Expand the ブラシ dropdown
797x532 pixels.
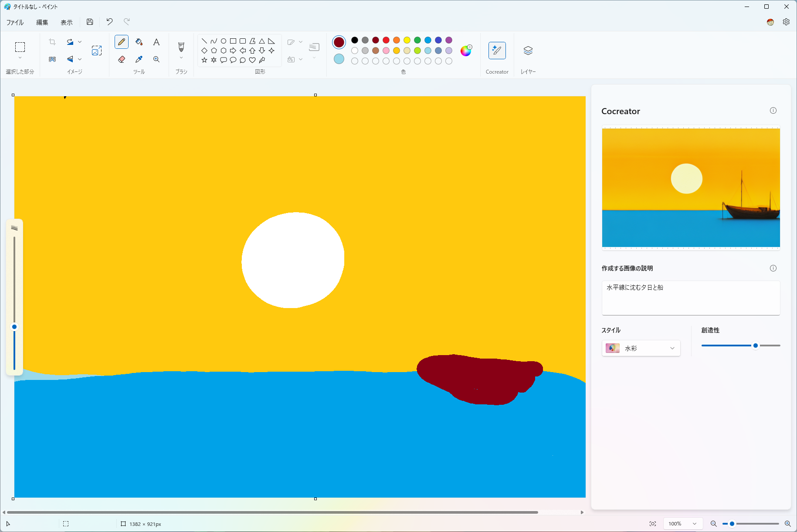[x=181, y=57]
